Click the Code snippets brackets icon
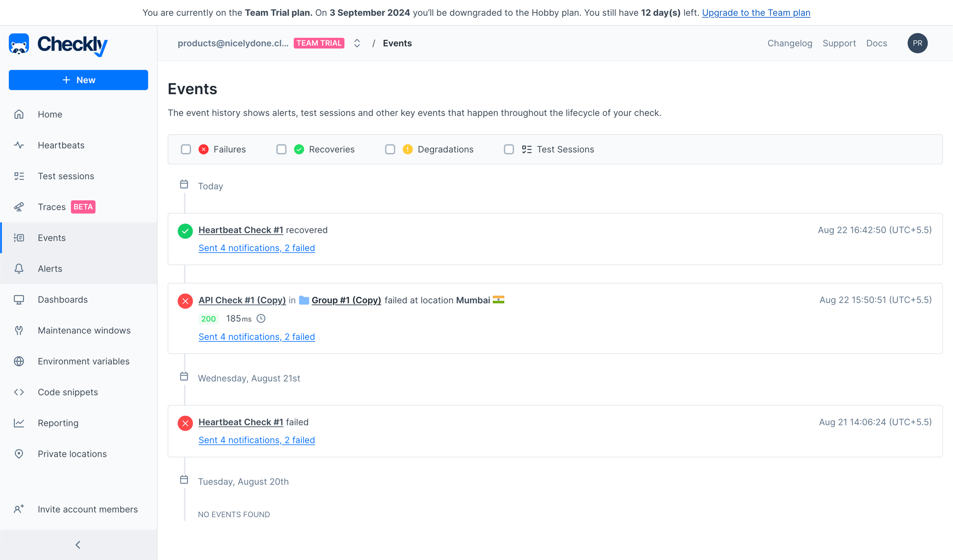 point(19,392)
